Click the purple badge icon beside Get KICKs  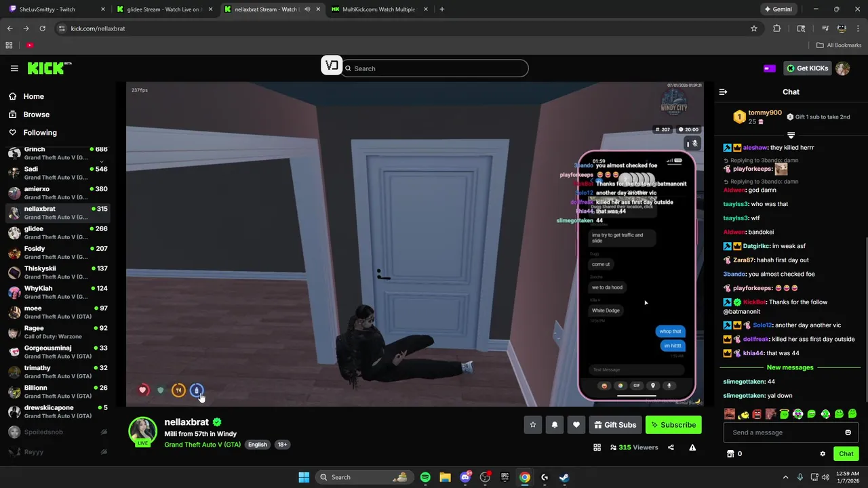[x=770, y=68]
